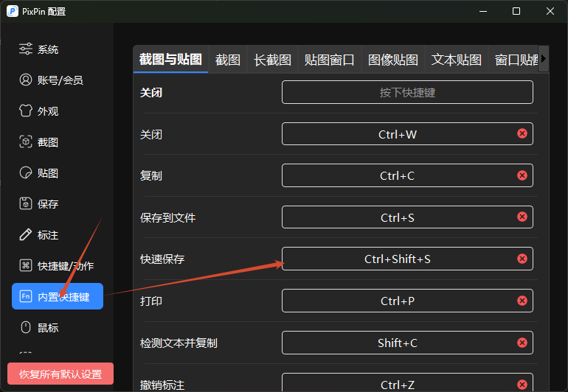The height and width of the screenshot is (392, 568).
Task: Switch to the 截图与贴图 tab
Action: pyautogui.click(x=170, y=60)
